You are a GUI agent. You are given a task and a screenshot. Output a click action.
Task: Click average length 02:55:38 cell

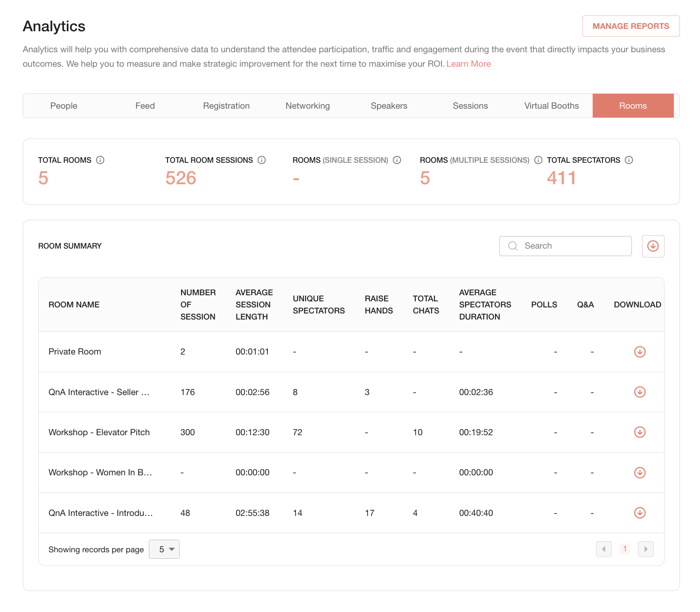click(252, 513)
